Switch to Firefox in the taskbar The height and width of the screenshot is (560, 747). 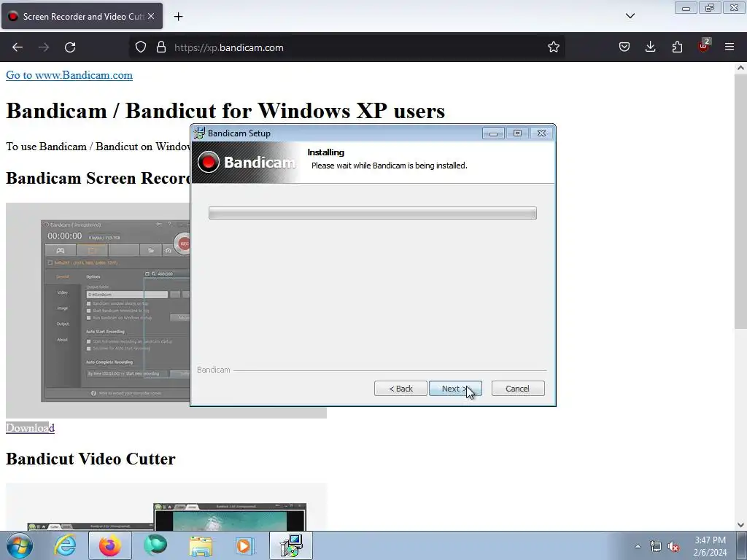pyautogui.click(x=110, y=545)
